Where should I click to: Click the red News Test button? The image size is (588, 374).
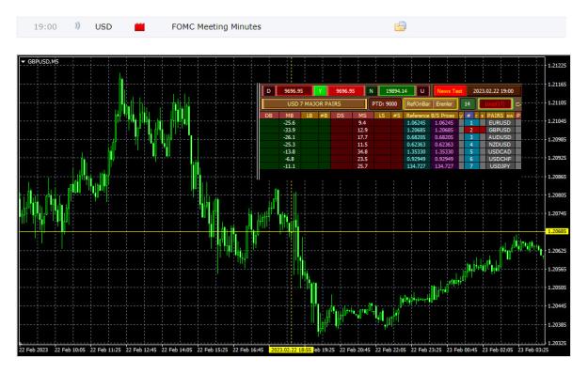450,91
